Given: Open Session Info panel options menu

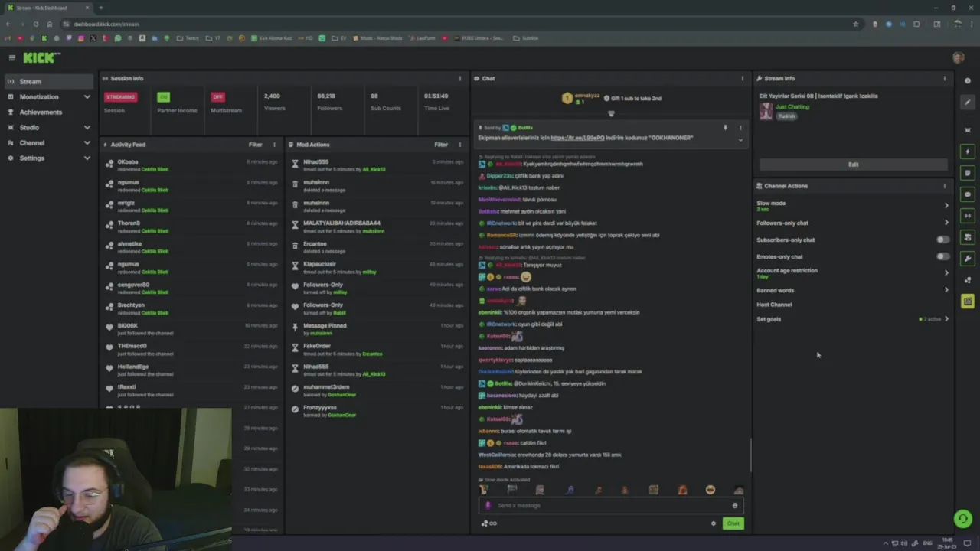Looking at the screenshot, I should 460,78.
